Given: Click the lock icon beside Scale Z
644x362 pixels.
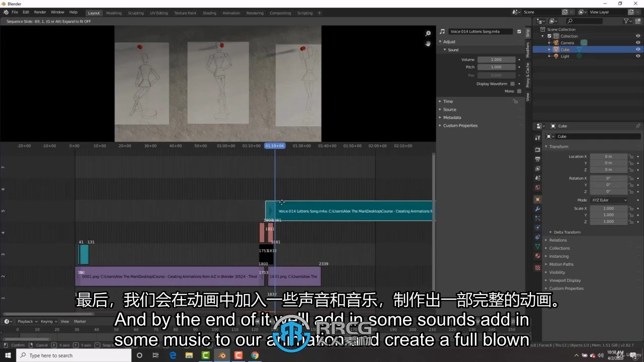Looking at the screenshot, I should tap(631, 221).
